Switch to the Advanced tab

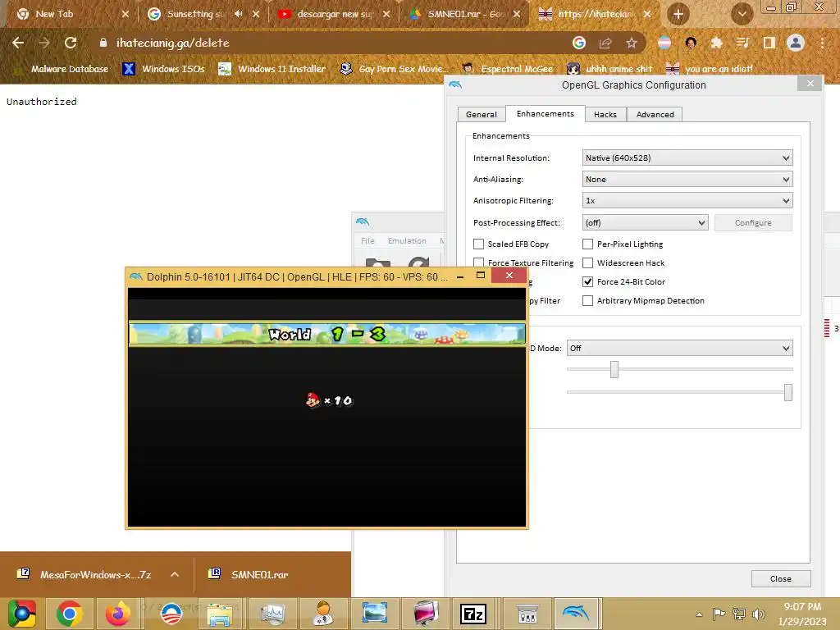655,115
